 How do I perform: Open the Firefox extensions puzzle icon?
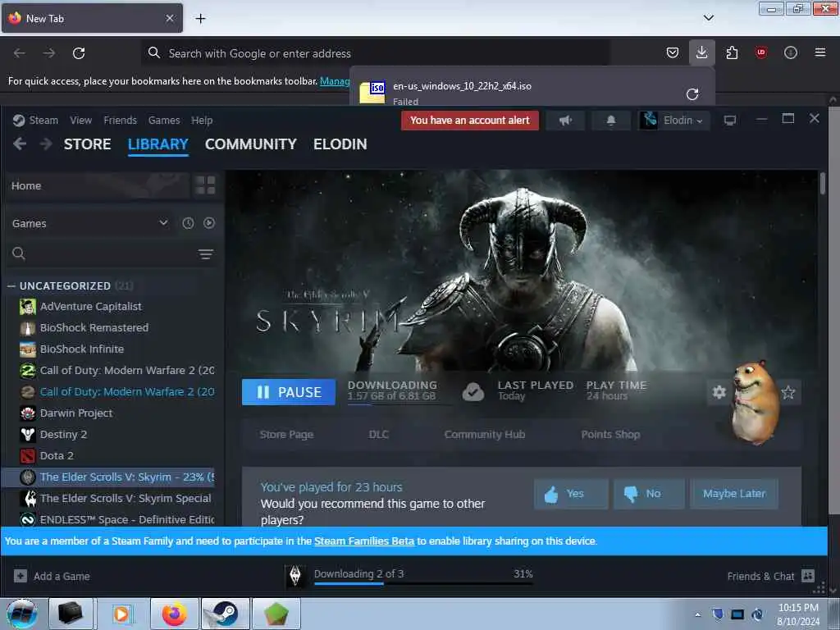point(732,52)
